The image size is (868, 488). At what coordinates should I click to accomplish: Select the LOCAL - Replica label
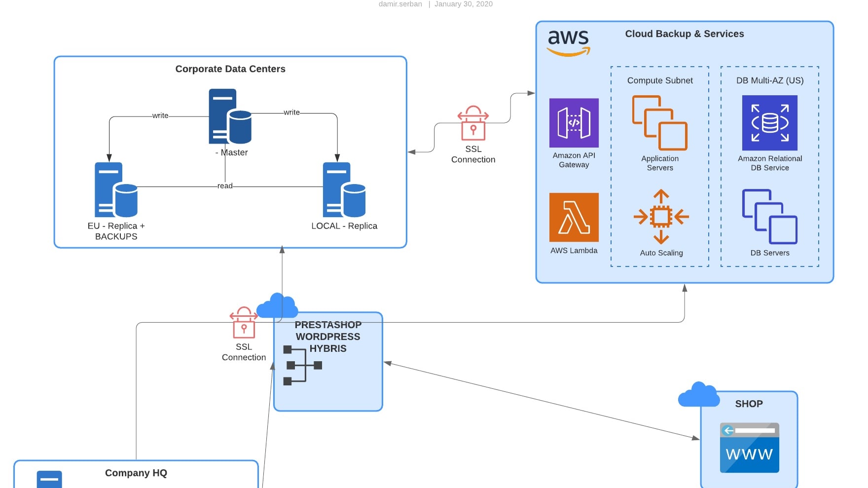pyautogui.click(x=344, y=226)
